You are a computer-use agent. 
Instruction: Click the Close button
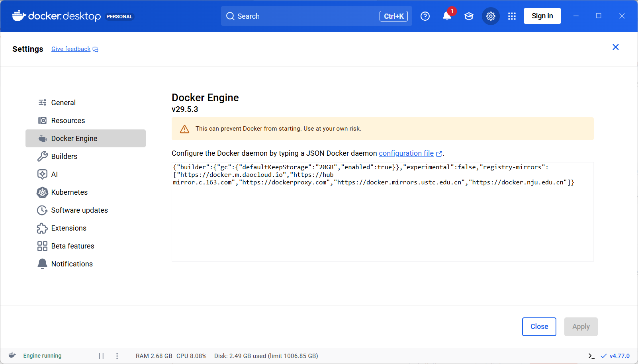click(x=539, y=327)
